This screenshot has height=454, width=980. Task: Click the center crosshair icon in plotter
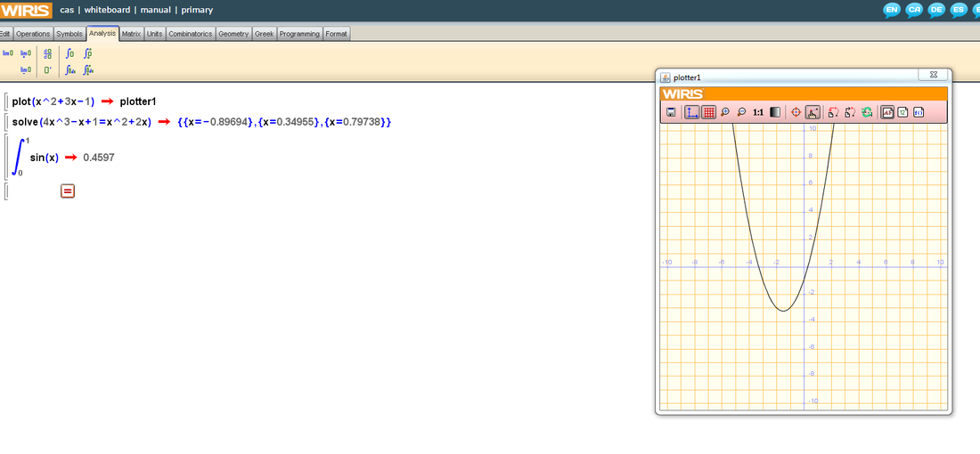[x=796, y=112]
